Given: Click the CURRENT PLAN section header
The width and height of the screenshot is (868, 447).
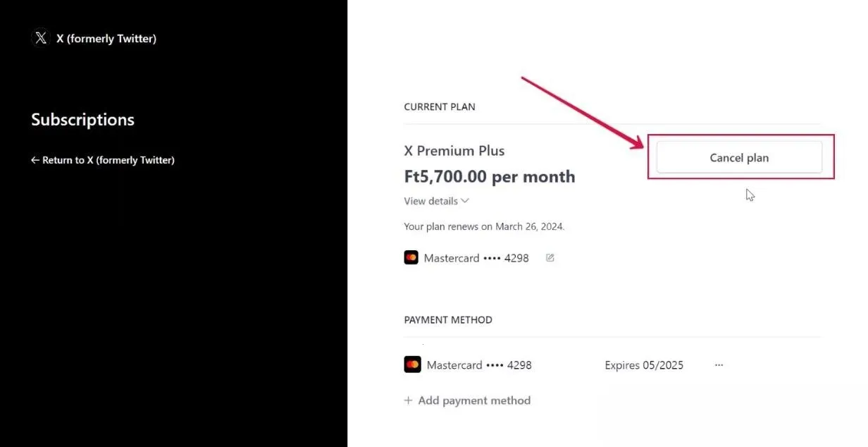Looking at the screenshot, I should click(x=440, y=107).
